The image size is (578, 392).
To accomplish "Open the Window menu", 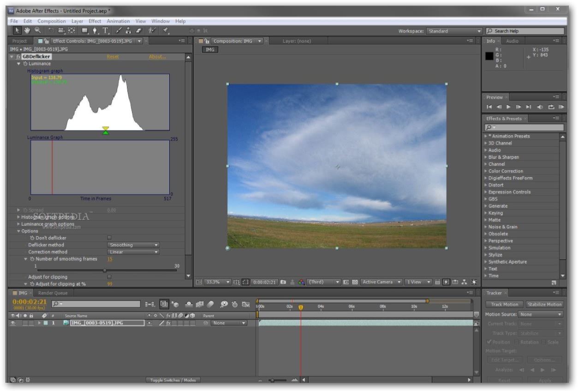I will (161, 21).
